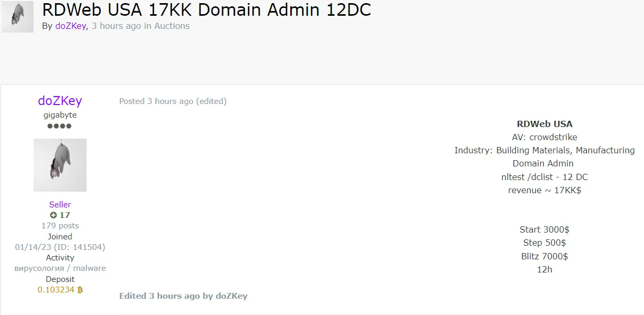Click the seller's avatar image in the sidebar
Viewport: 644px width, 315px height.
(x=60, y=164)
